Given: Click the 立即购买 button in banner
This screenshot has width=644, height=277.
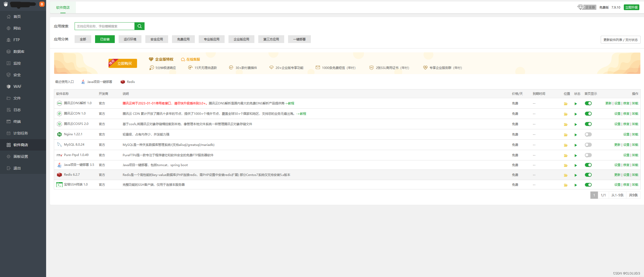Looking at the screenshot, I should click(123, 63).
